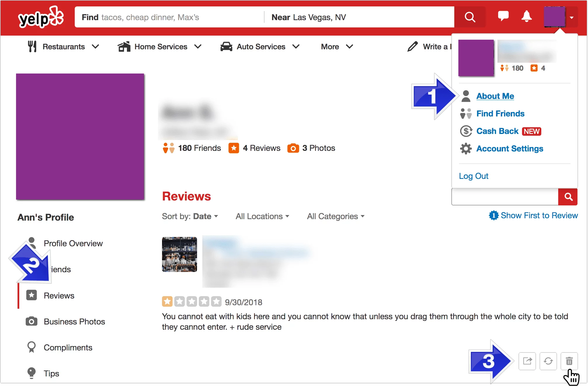This screenshot has width=588, height=391.
Task: Click the 180 friends count in dropdown
Action: coord(512,68)
